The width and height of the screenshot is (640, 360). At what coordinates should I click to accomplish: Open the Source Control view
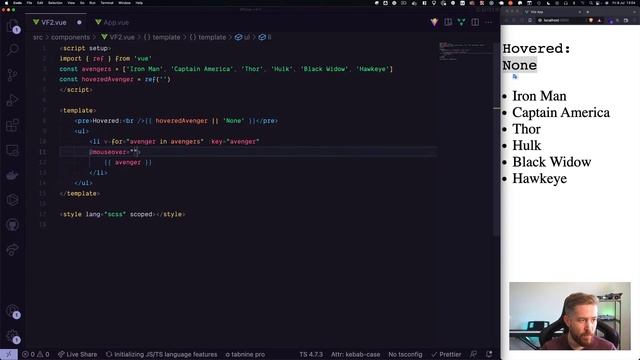[13, 75]
